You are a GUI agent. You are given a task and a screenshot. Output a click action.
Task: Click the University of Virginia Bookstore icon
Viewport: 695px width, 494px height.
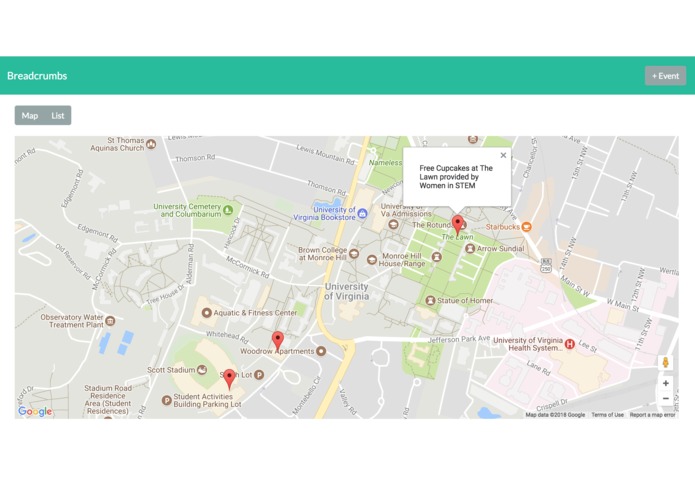coord(362,214)
